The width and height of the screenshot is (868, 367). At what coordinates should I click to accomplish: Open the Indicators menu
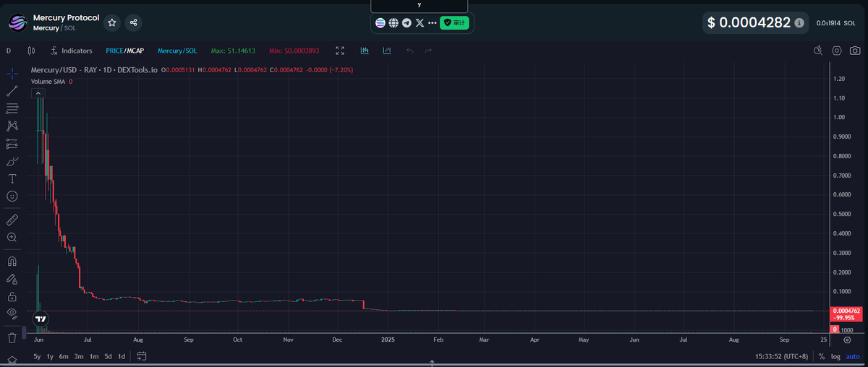click(72, 51)
